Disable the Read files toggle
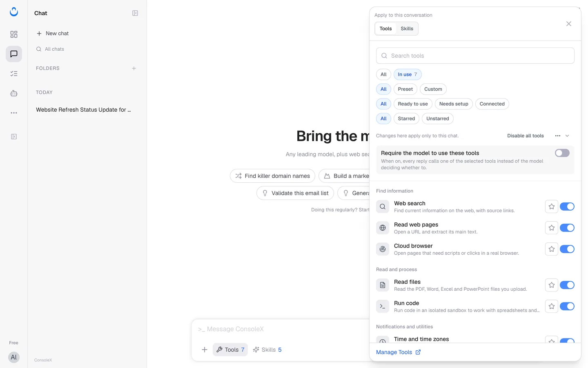 567,285
